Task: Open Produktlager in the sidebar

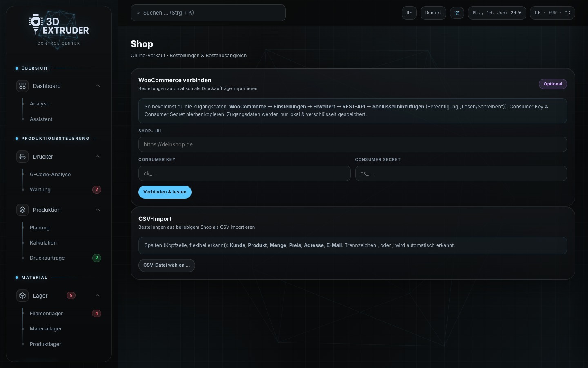Action: point(45,344)
